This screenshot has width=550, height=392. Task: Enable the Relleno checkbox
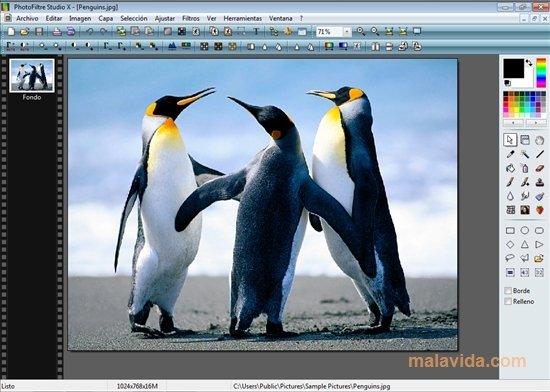[508, 302]
